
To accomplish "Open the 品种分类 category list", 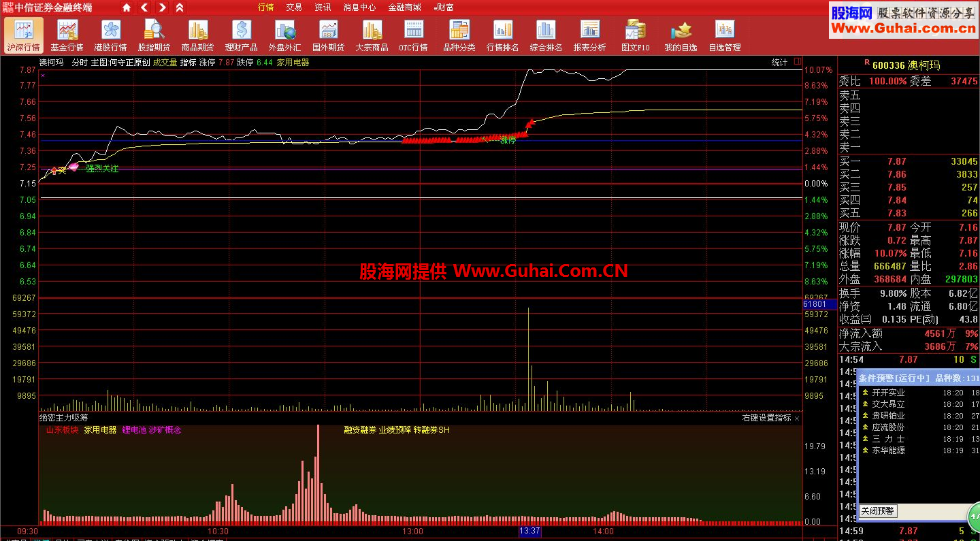I will point(459,35).
